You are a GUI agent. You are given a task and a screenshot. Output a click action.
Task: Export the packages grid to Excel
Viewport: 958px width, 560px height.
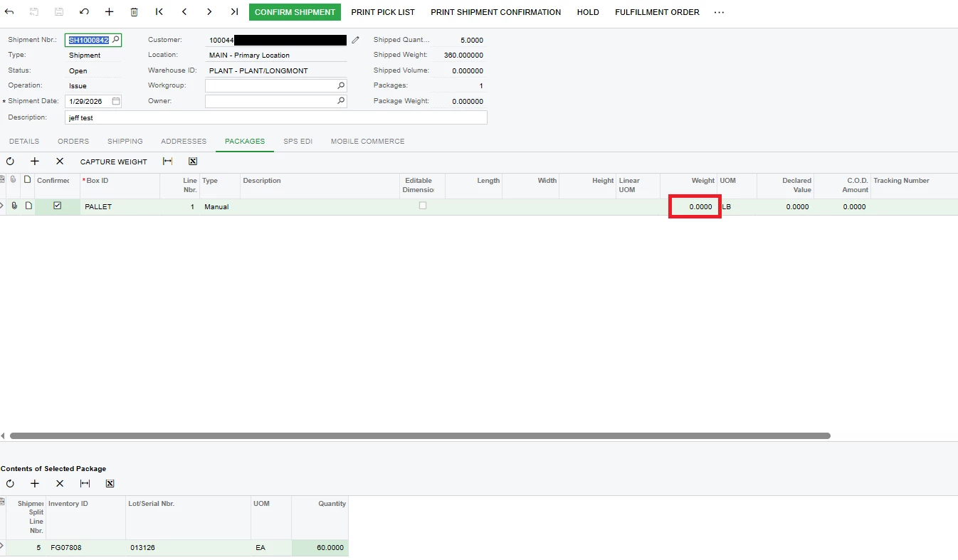192,162
